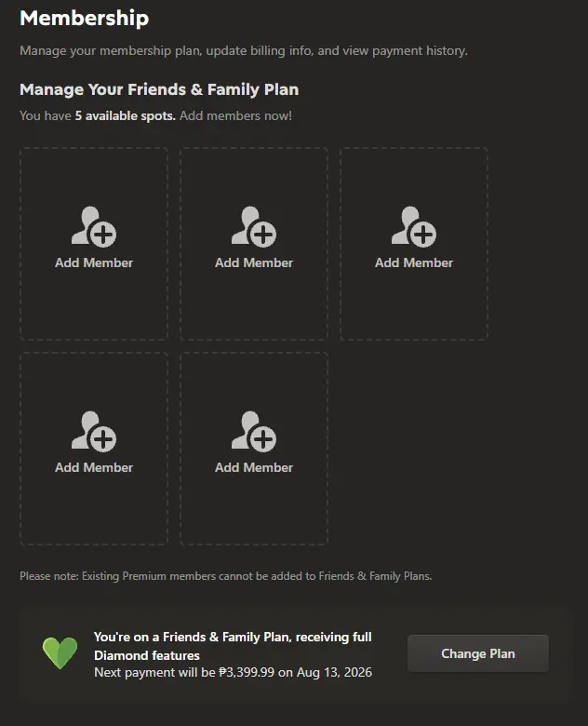Click the 'update billing info' description line
Viewport: 588px width, 726px height.
coord(244,50)
